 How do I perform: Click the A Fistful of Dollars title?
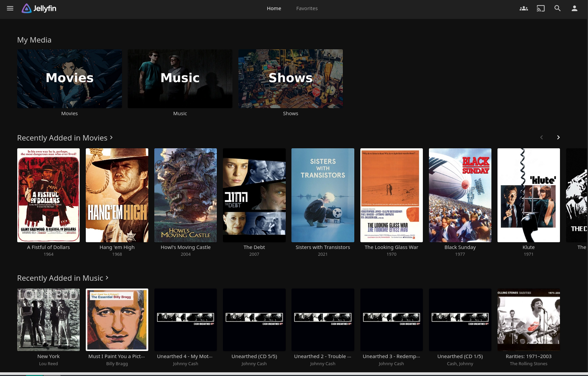[48, 247]
